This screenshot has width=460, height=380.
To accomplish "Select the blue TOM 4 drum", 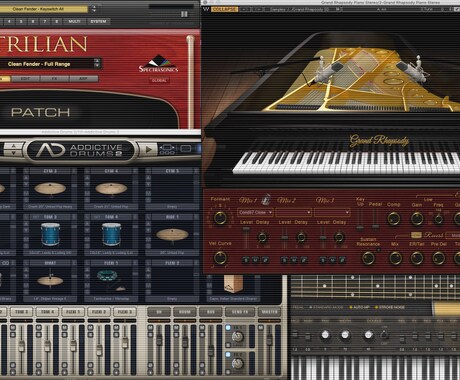I will click(x=111, y=235).
